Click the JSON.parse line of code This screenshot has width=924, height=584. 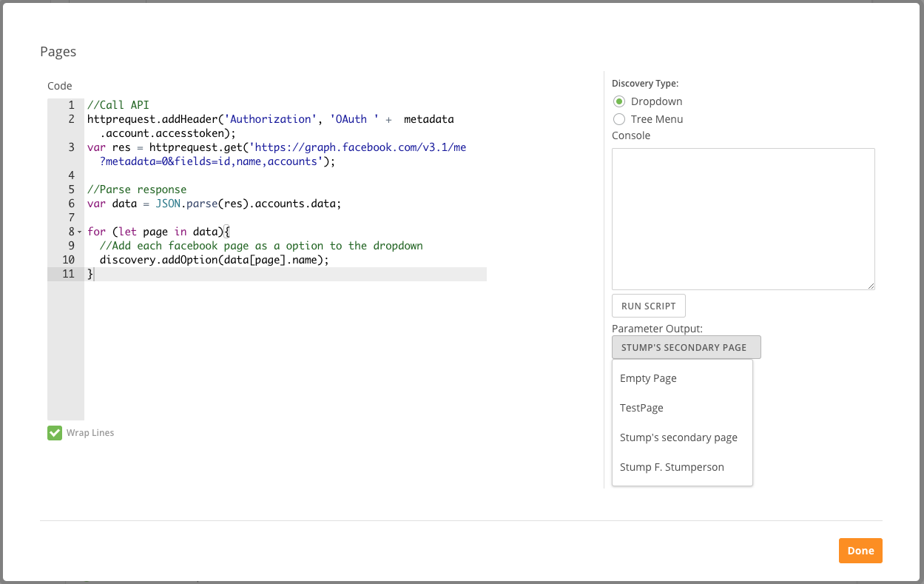tap(215, 204)
